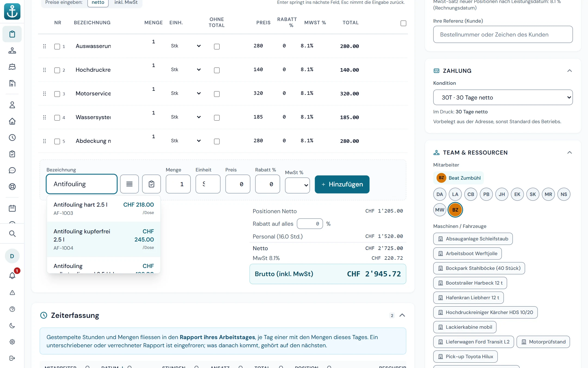Switch price entry to inkl. MwSt
The image size is (588, 368).
point(126,2)
